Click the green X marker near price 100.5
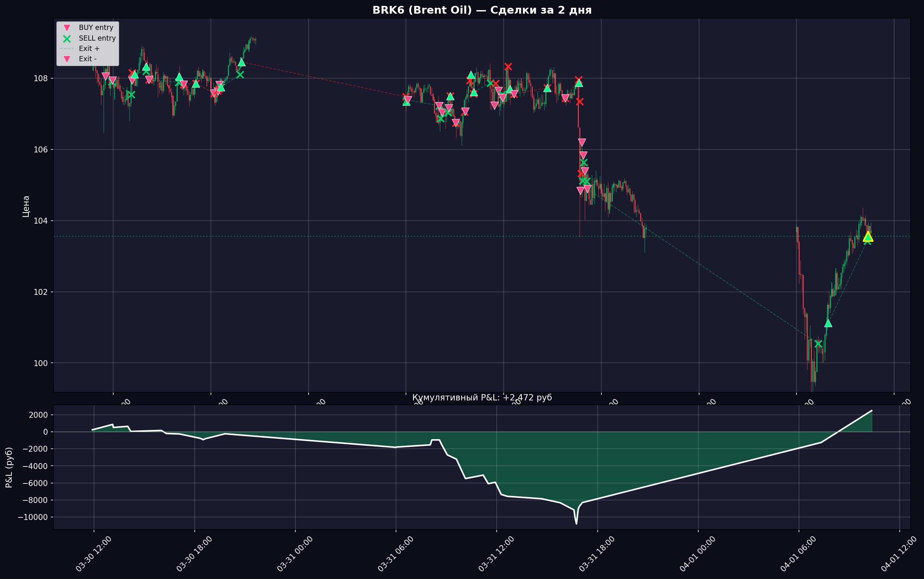The width and height of the screenshot is (924, 579). [818, 344]
